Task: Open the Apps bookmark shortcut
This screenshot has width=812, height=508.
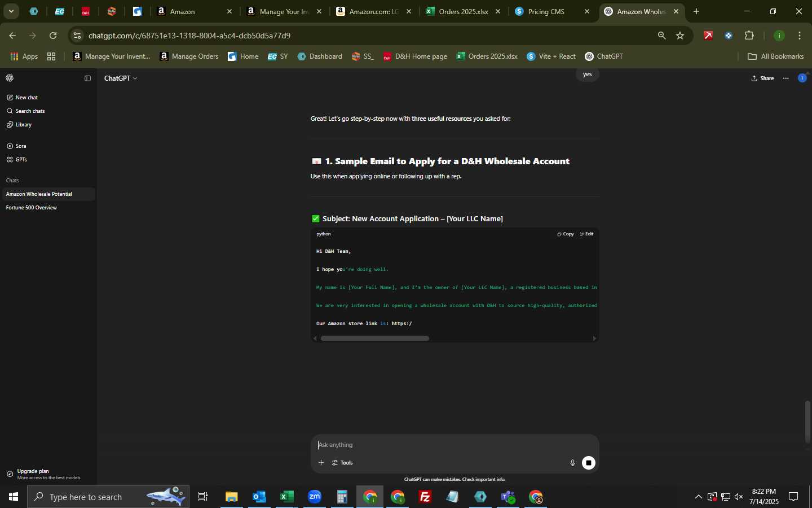Action: tap(24, 56)
